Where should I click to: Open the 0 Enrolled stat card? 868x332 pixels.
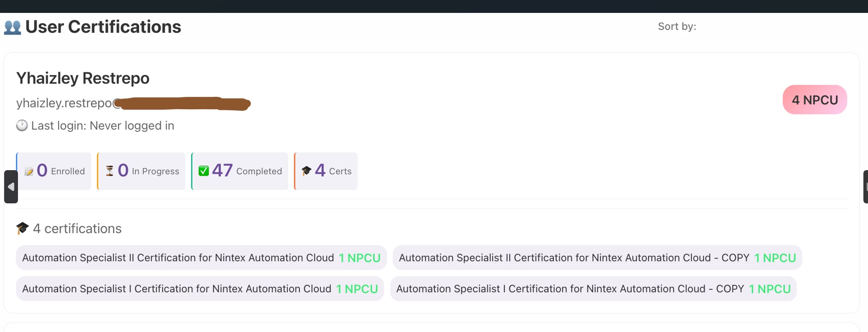pos(54,171)
